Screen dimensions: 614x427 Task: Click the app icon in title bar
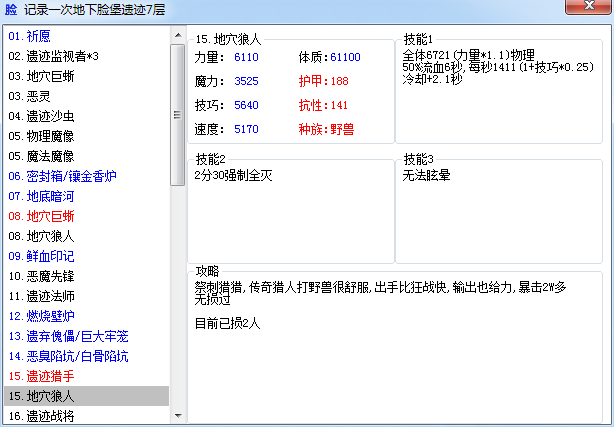click(x=11, y=9)
